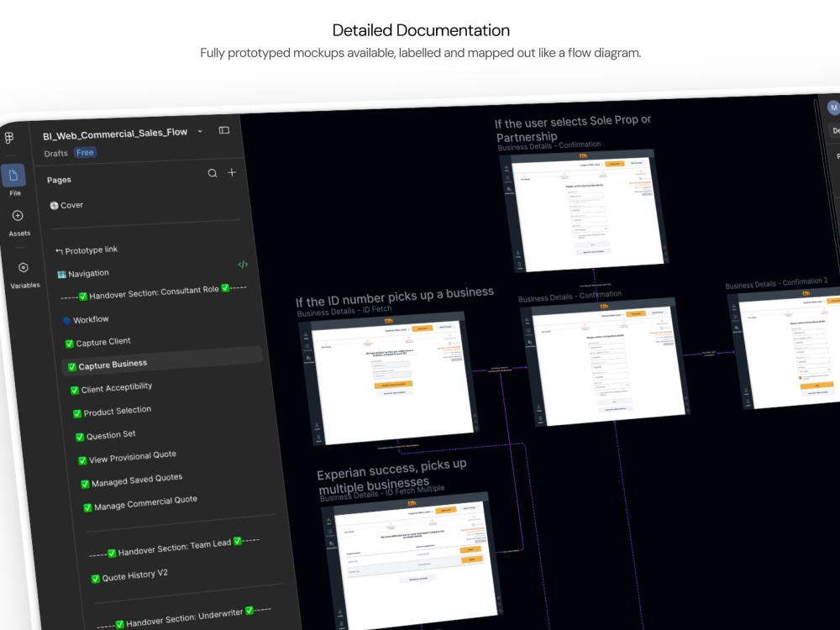Click the Drafts location label
This screenshot has width=840, height=630.
coord(55,154)
